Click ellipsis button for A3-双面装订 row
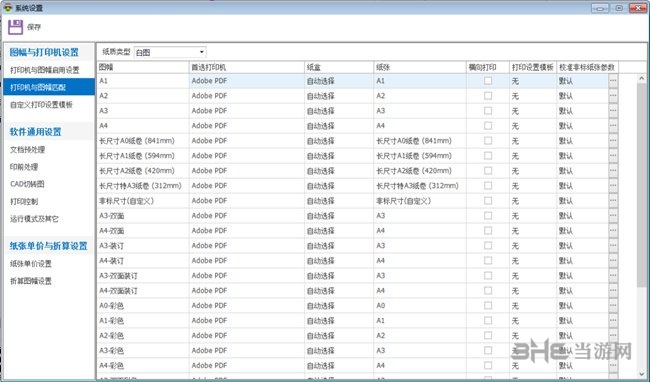This screenshot has height=382, width=650. point(613,276)
